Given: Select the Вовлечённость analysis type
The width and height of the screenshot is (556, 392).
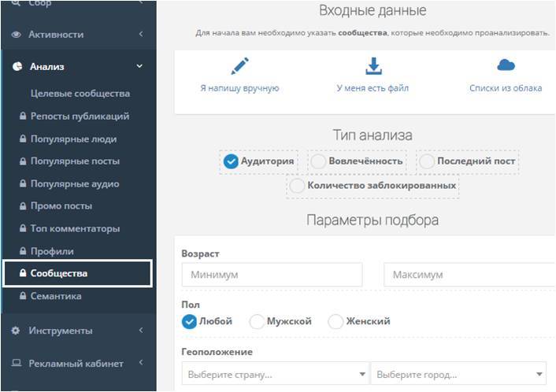Looking at the screenshot, I should click(x=318, y=161).
